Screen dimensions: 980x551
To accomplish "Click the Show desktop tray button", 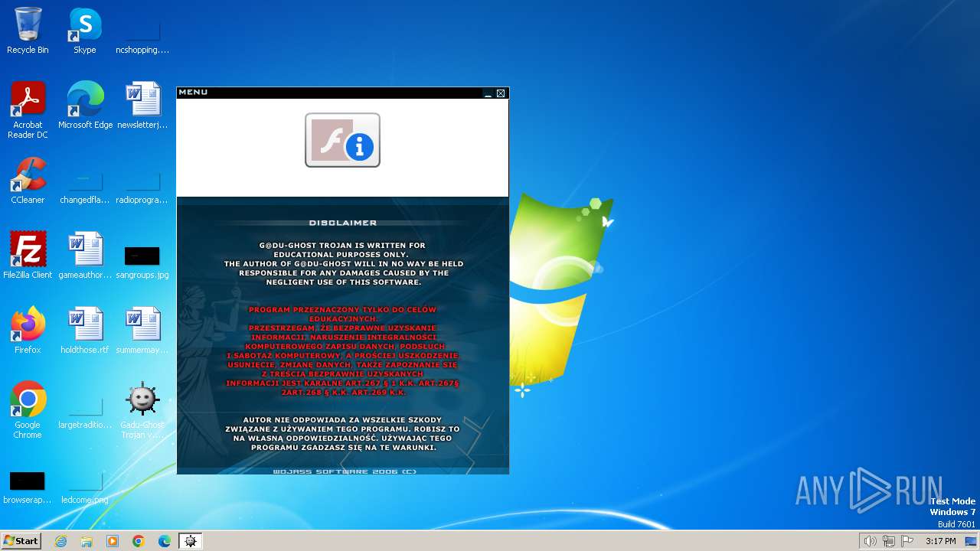I will click(x=972, y=541).
